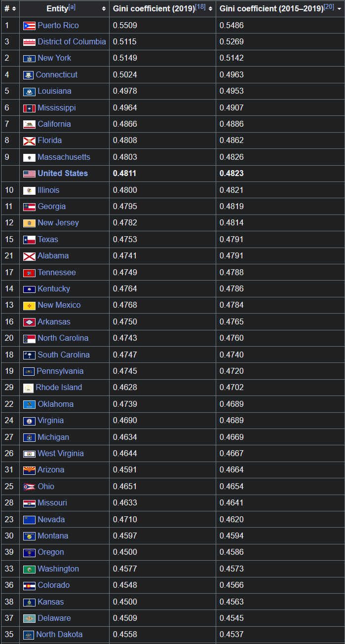Select New York's 0.5142 value
This screenshot has height=644, width=345.
(x=231, y=58)
